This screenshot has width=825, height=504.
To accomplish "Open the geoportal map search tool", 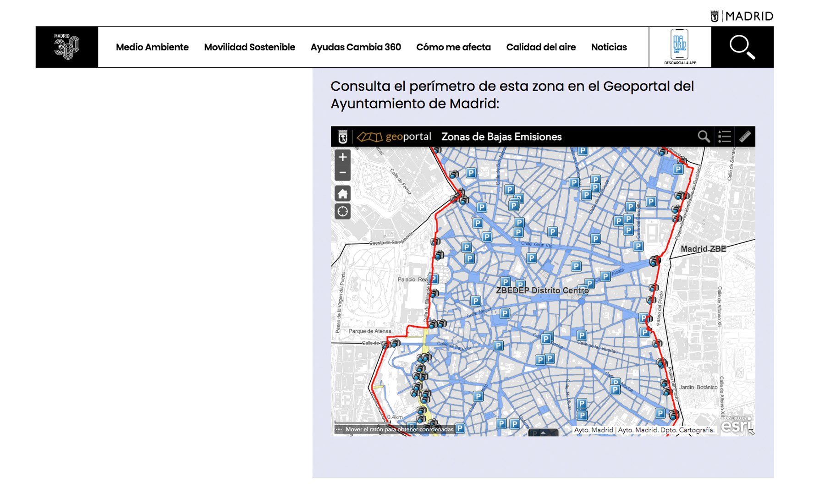I will 704,137.
